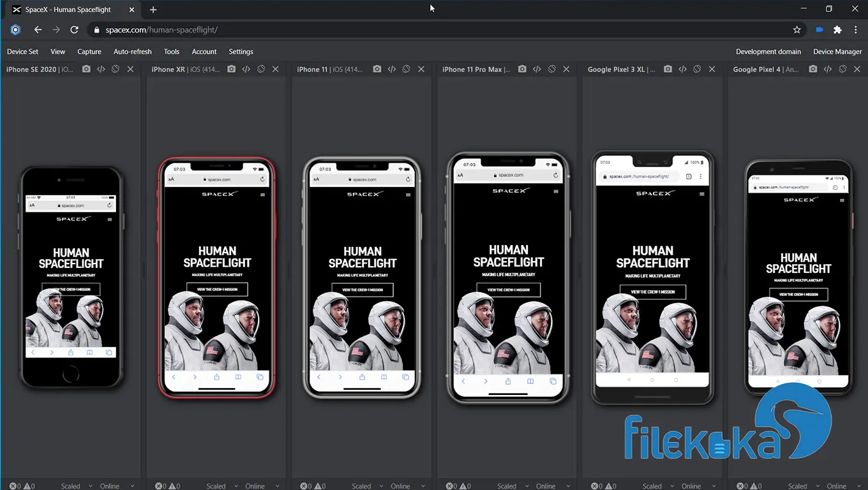868x490 pixels.
Task: Open the extensions puzzle icon
Action: [x=837, y=30]
